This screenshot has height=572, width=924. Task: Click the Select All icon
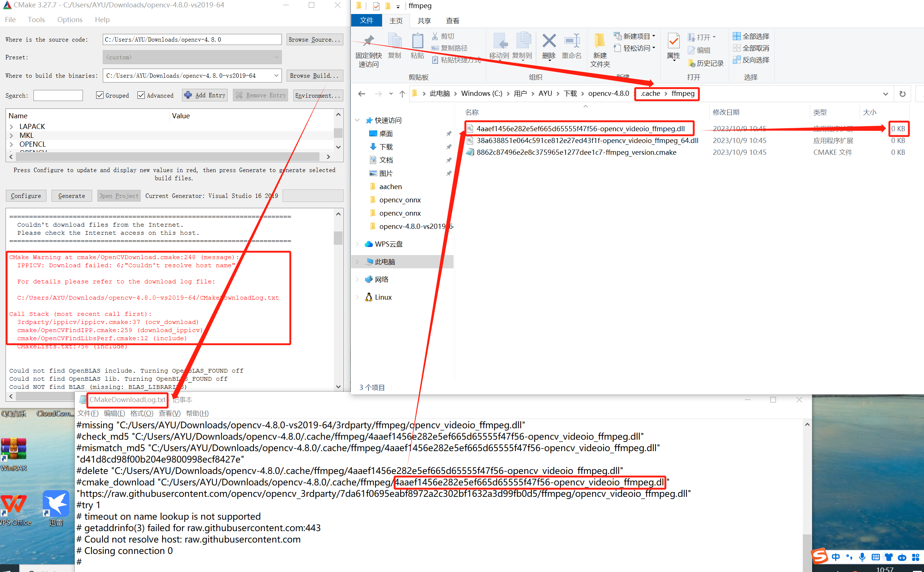[x=736, y=36]
